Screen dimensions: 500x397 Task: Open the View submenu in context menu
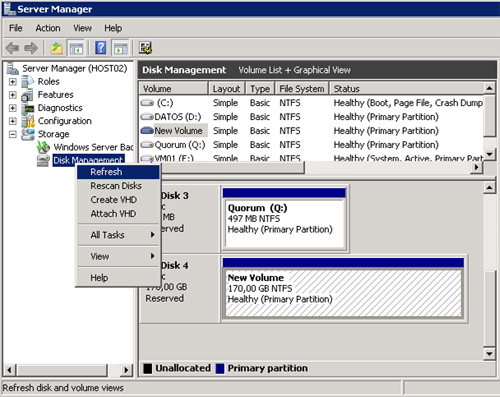point(119,256)
